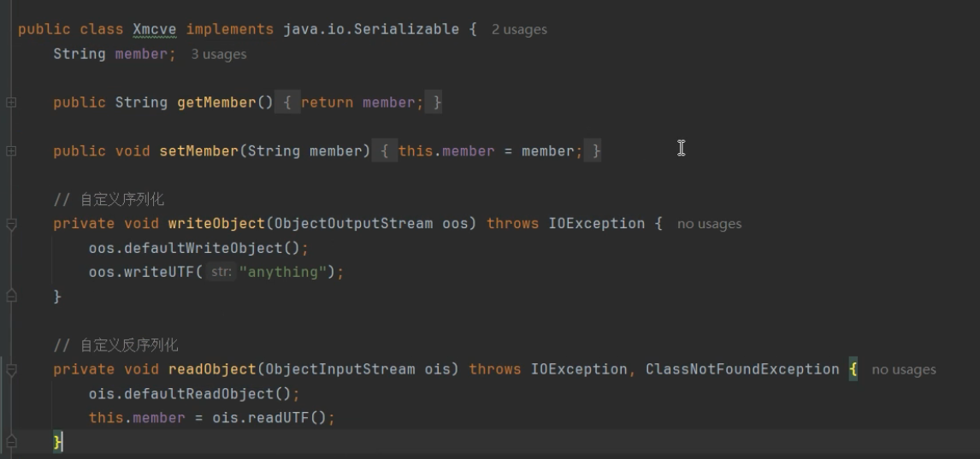980x459 pixels.
Task: Click IOException in the writeObject throws clause
Action: point(596,224)
